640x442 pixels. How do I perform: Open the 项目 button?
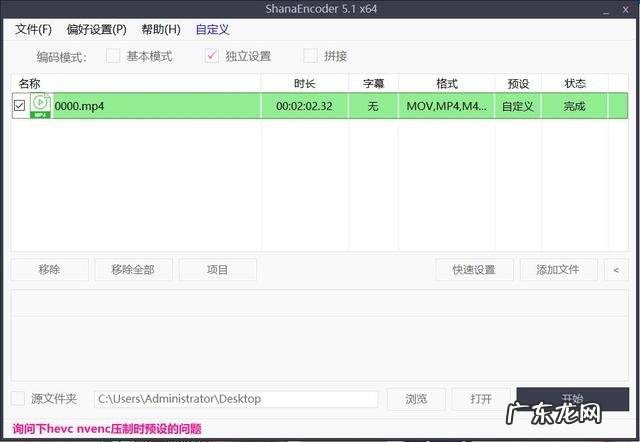[x=218, y=270]
